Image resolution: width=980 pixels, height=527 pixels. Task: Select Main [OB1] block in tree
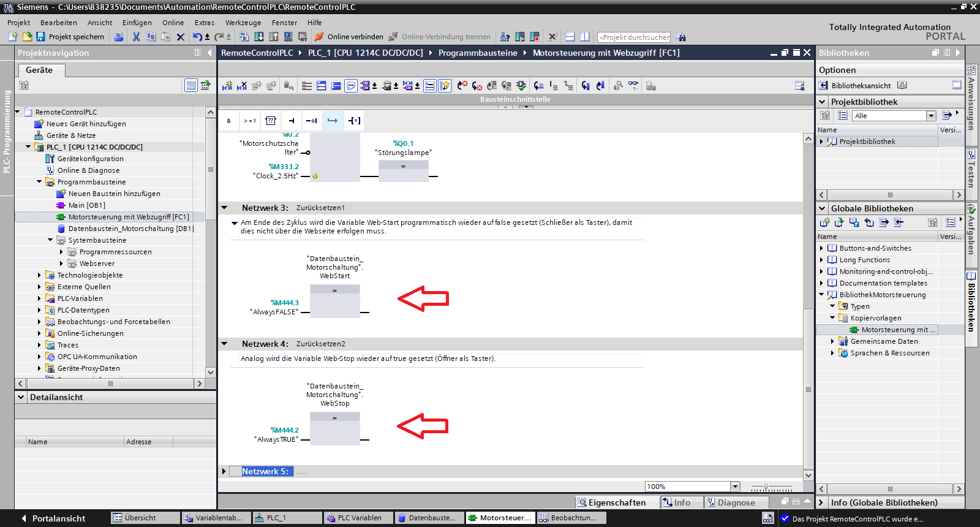pos(86,205)
